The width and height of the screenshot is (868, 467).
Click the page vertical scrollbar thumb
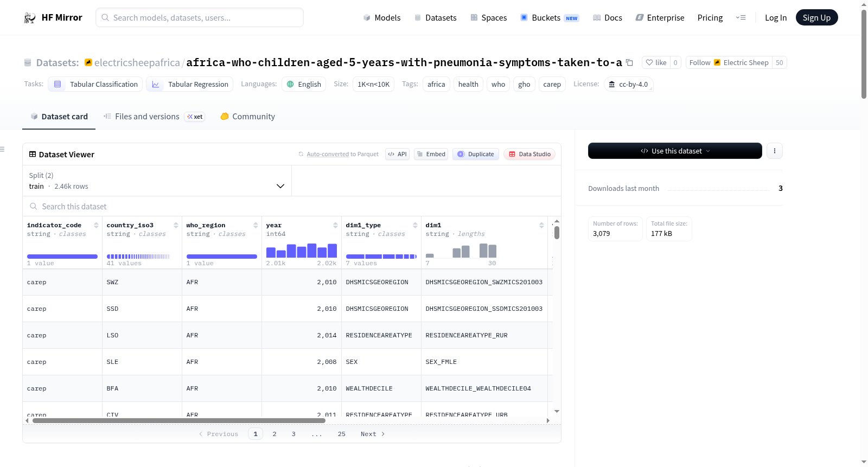click(x=864, y=54)
